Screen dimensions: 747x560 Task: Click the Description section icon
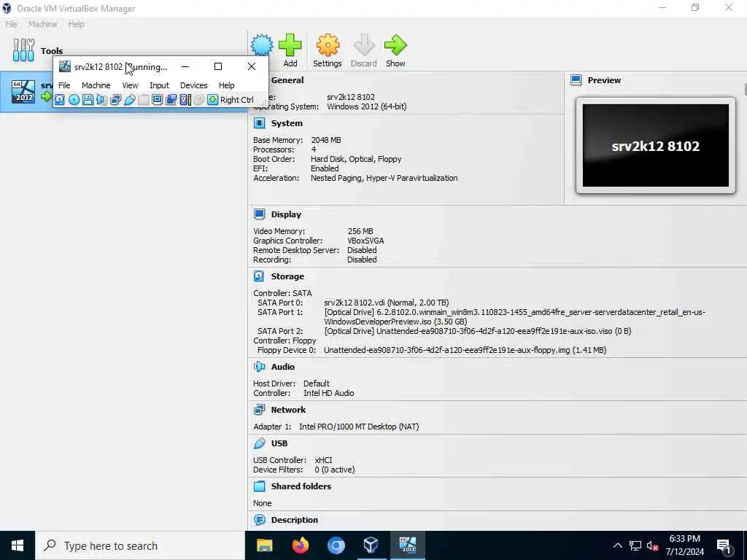(x=259, y=520)
